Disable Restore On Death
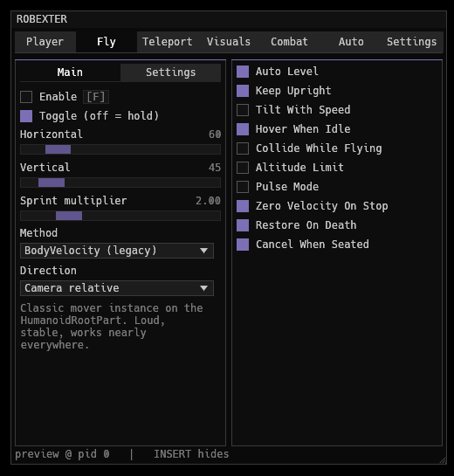Viewport: 454px width, 476px height. [243, 225]
